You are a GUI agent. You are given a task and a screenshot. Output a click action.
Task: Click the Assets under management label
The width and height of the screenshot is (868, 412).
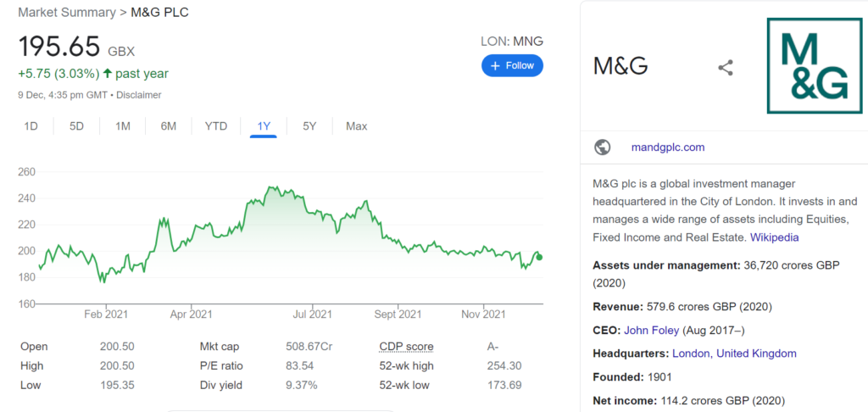click(x=666, y=265)
